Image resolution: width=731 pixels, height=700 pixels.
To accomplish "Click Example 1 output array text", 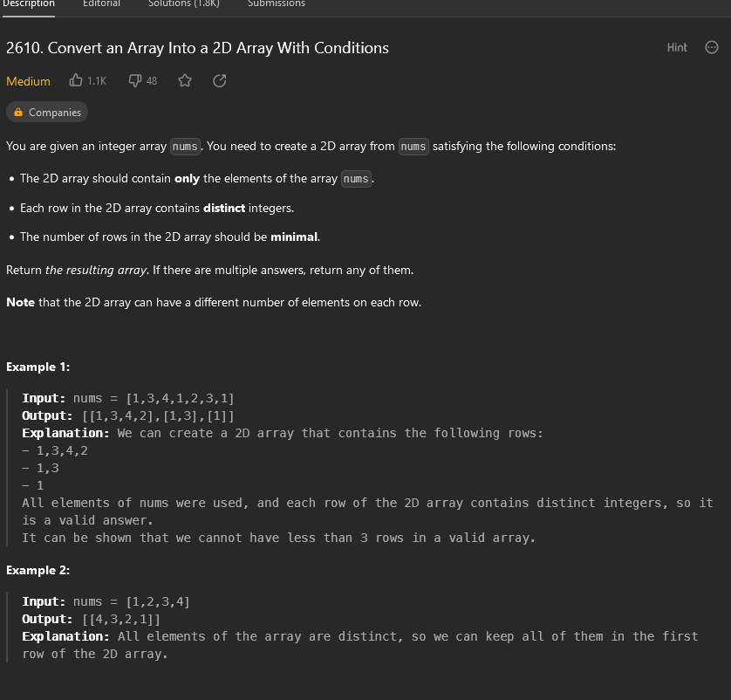I will point(158,415).
